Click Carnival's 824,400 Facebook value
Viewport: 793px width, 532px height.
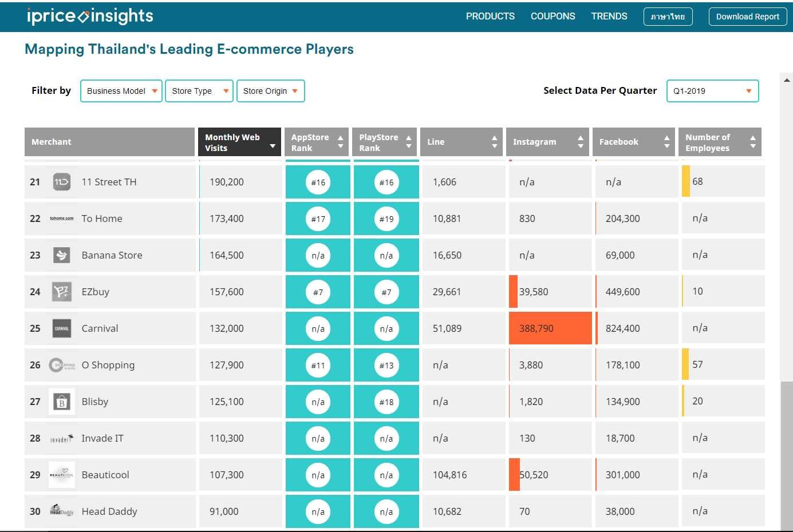pos(623,328)
